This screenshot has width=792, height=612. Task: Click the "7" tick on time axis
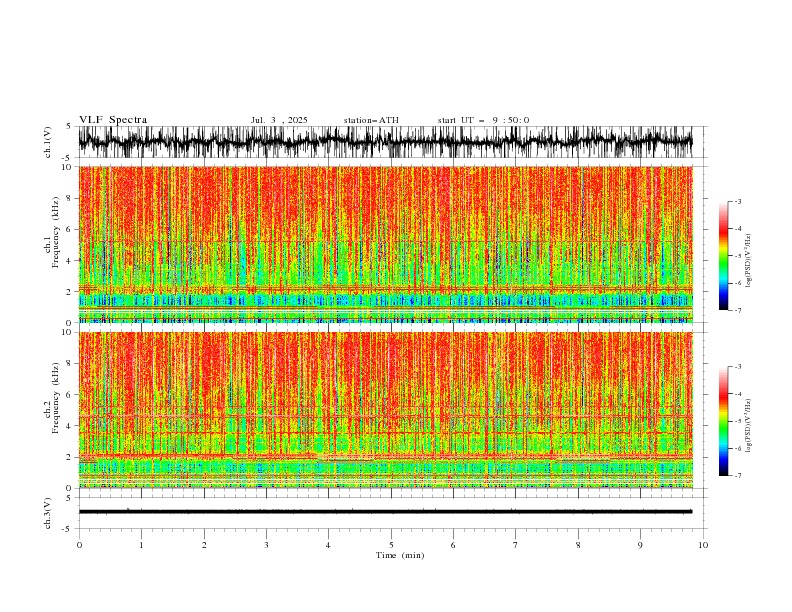(516, 545)
